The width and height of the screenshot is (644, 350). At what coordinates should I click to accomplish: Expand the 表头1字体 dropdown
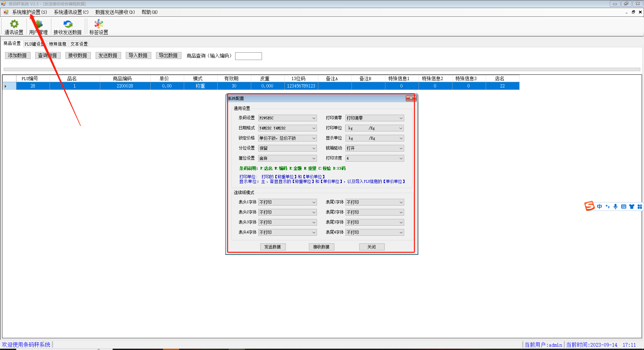(287, 202)
